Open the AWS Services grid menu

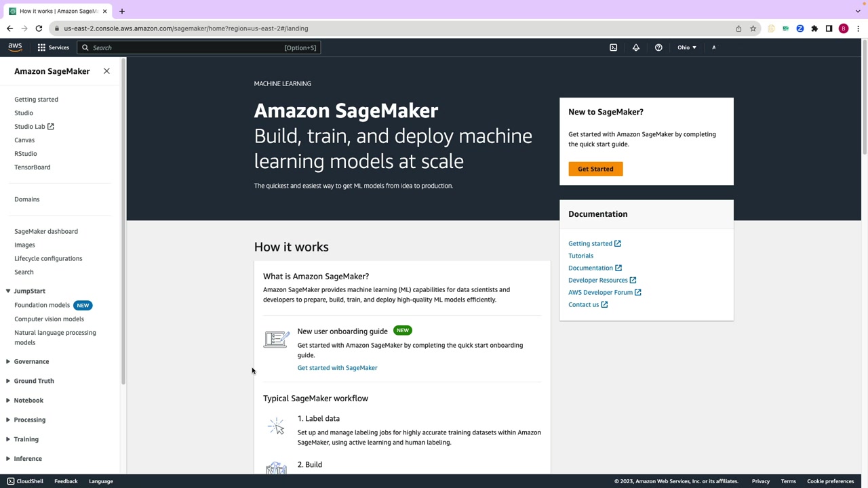point(53,47)
